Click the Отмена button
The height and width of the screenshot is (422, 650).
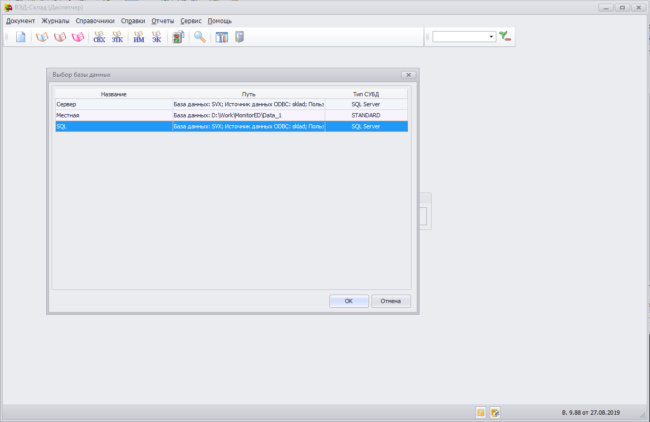tap(390, 300)
